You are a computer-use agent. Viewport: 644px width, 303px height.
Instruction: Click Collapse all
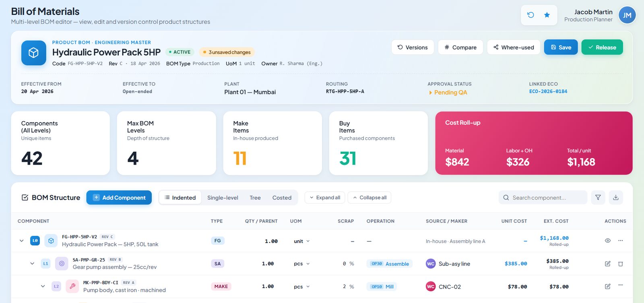click(369, 198)
